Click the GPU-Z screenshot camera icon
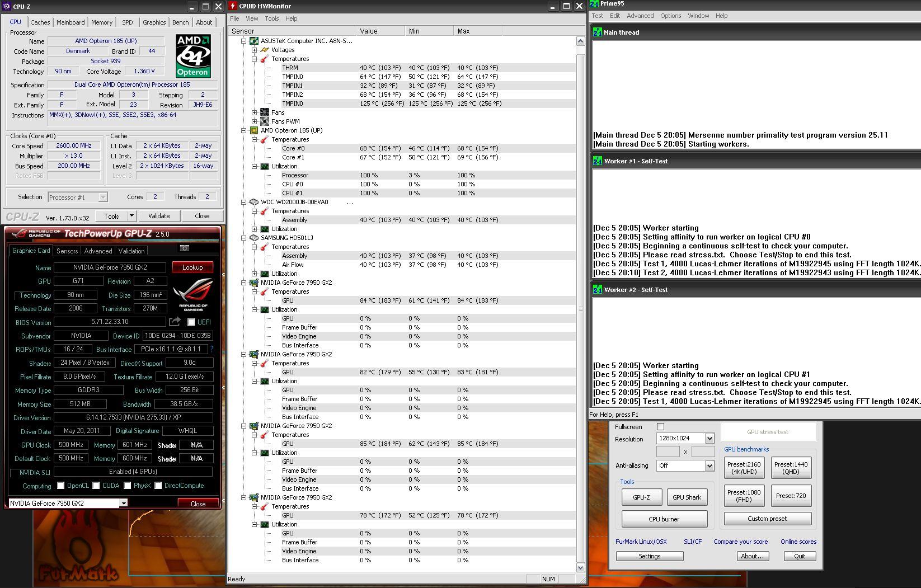 point(185,248)
